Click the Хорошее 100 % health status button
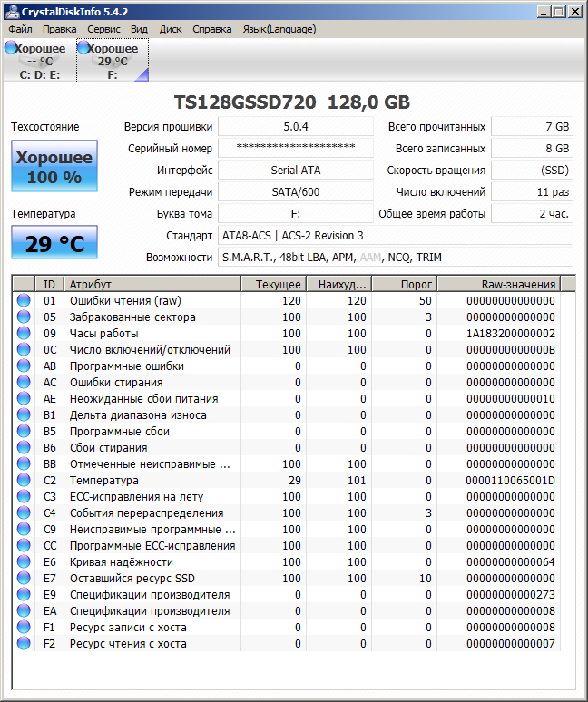 click(54, 167)
